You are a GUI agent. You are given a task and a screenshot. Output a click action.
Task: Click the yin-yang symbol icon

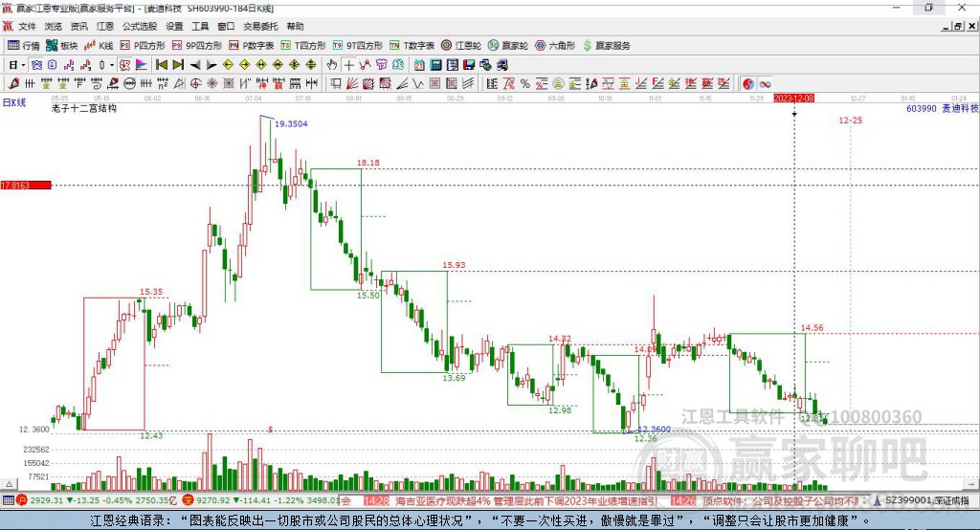pyautogui.click(x=747, y=84)
